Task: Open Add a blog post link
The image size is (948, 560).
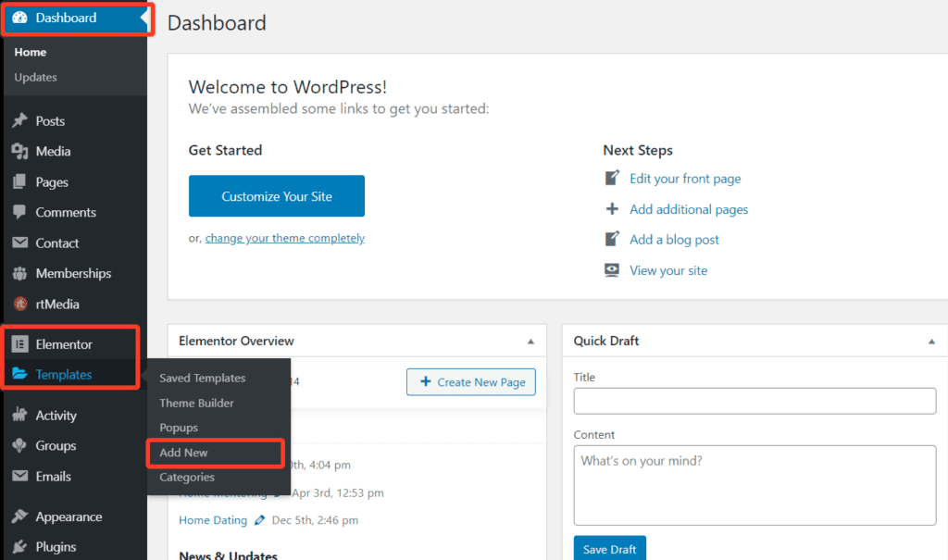Action: 674,240
